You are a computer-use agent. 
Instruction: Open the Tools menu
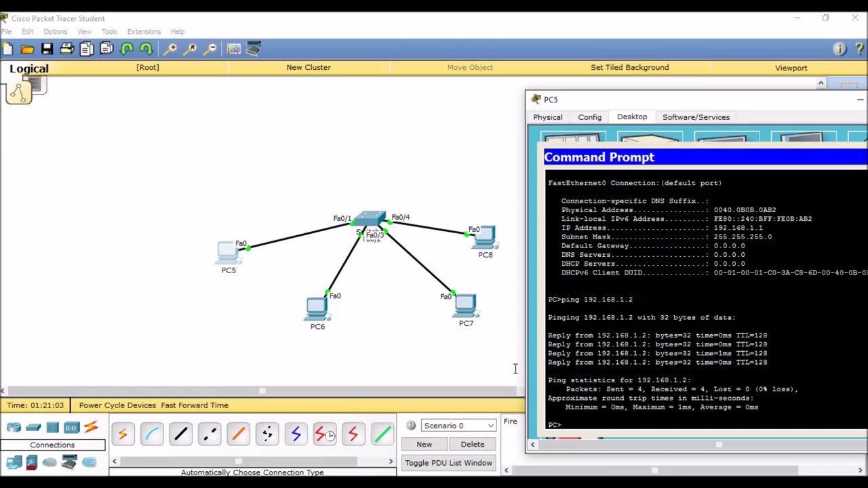point(109,32)
